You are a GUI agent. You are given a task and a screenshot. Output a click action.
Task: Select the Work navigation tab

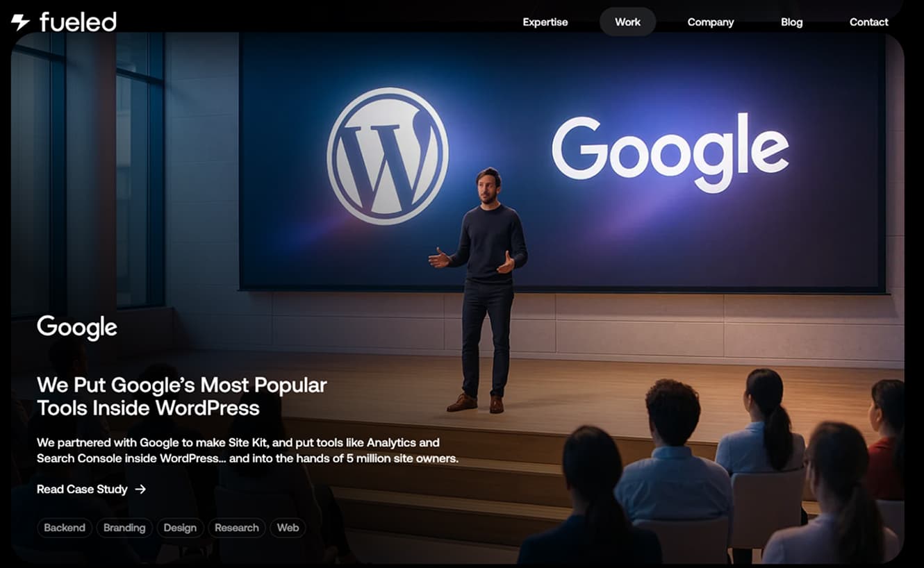[x=627, y=22]
